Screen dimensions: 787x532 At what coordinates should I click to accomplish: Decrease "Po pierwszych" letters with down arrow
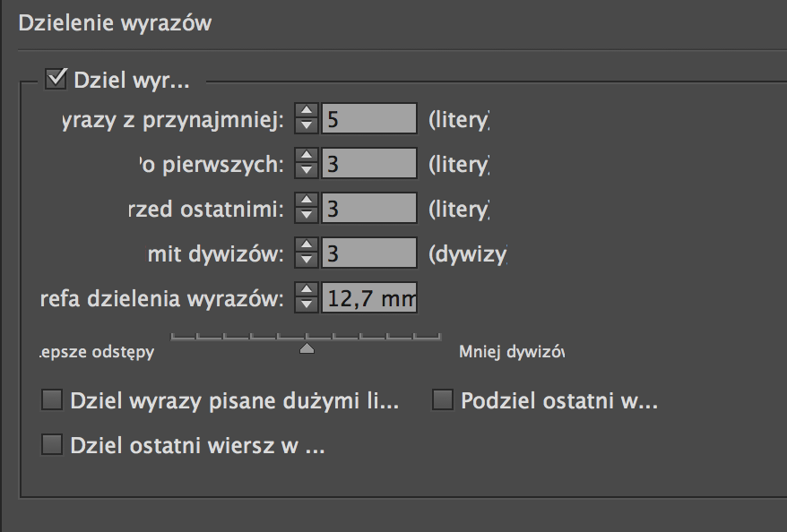point(307,170)
